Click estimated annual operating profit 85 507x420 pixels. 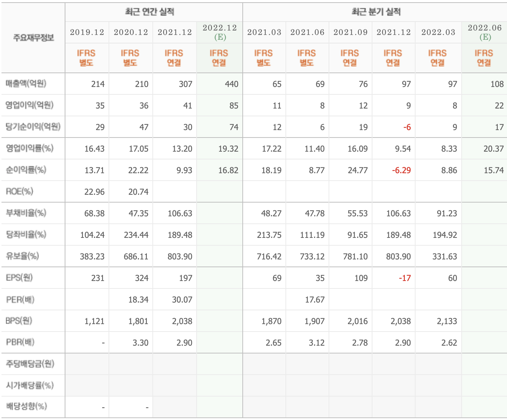click(234, 106)
